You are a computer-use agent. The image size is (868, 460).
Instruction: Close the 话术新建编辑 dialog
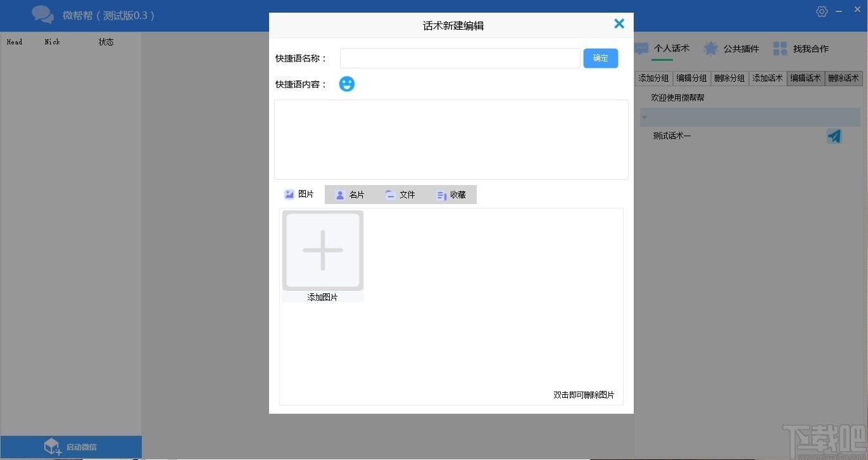[619, 23]
